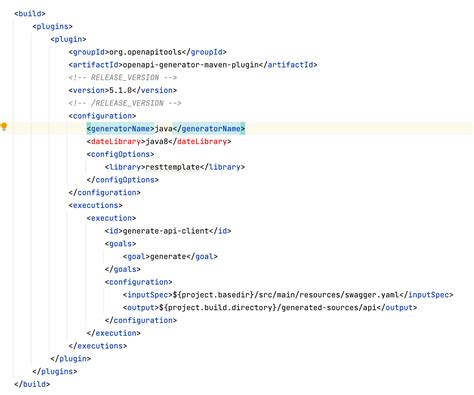The width and height of the screenshot is (474, 395).
Task: Click the highlighted closing generatorName tag
Action: coord(209,129)
